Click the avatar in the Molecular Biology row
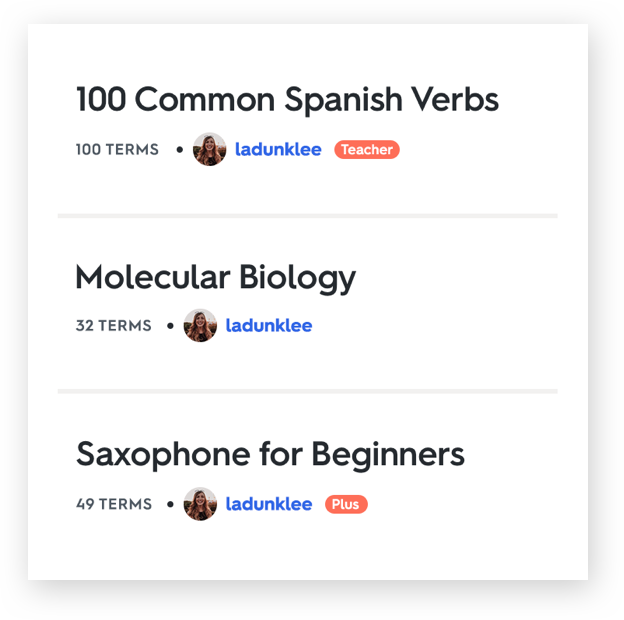 200,326
